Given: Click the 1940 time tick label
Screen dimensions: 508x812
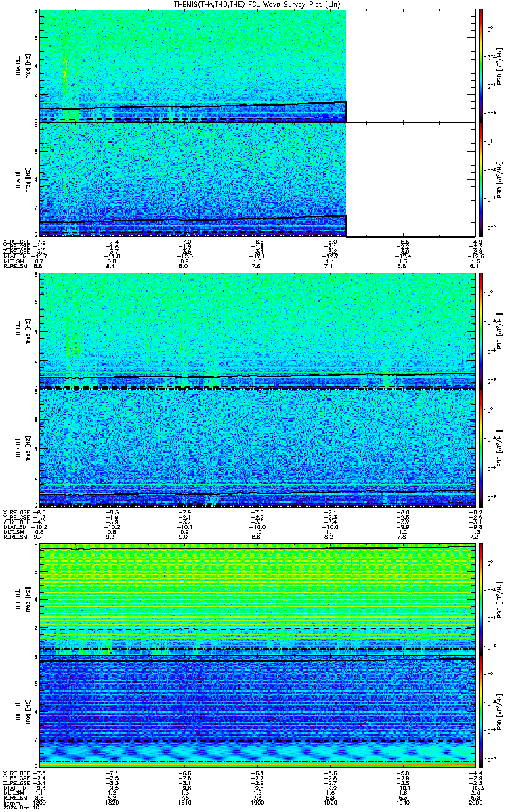Looking at the screenshot, I should coord(402,803).
